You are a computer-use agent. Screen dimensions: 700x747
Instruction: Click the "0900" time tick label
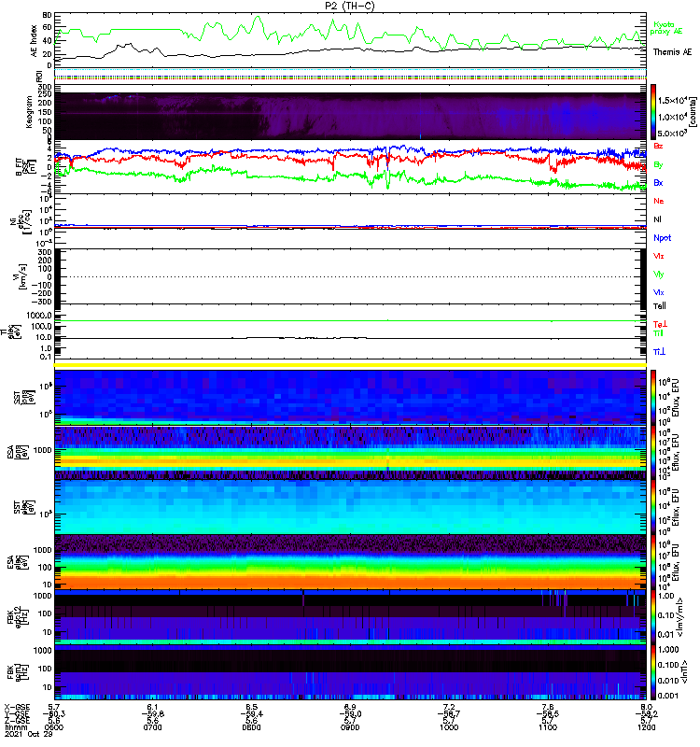tap(350, 727)
